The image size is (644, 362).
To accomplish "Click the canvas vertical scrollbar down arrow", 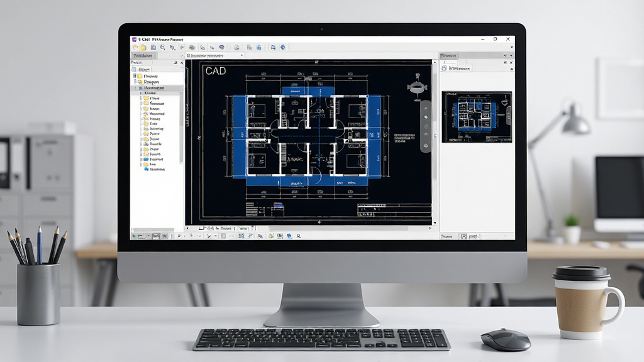I will click(x=435, y=223).
